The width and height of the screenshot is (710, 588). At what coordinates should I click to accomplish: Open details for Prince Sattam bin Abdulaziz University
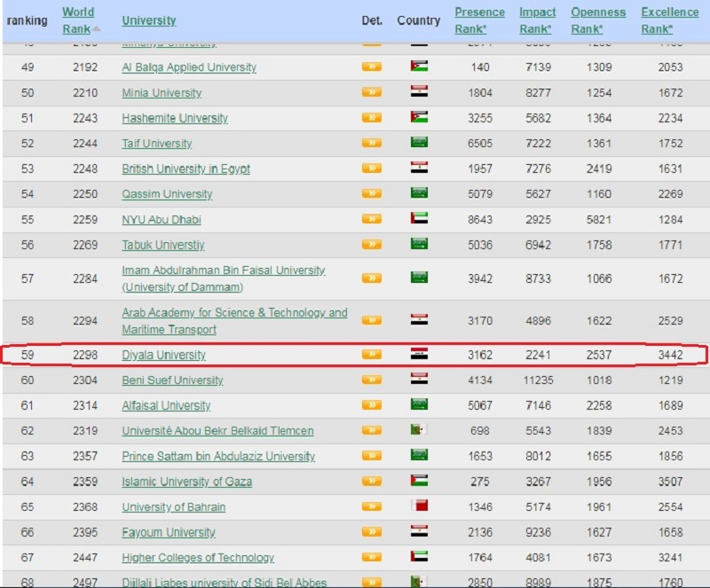372,455
